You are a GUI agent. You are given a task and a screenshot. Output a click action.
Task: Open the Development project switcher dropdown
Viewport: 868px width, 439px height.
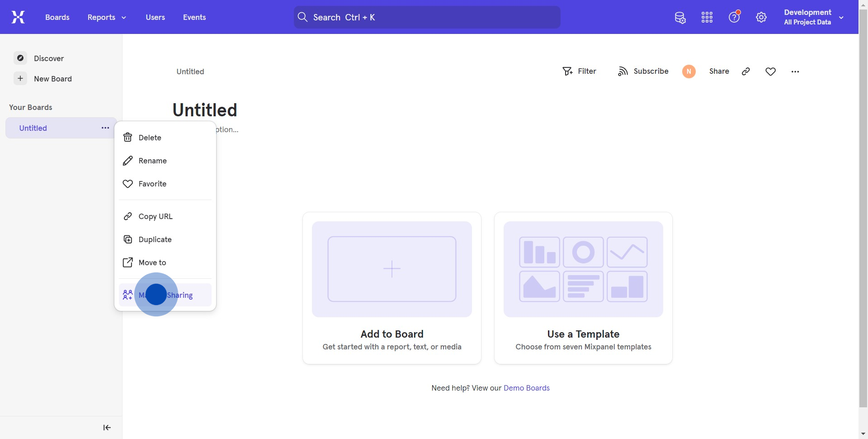814,17
